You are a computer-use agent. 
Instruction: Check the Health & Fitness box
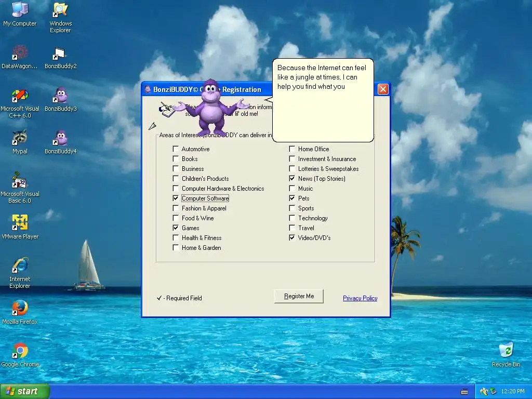tap(176, 237)
